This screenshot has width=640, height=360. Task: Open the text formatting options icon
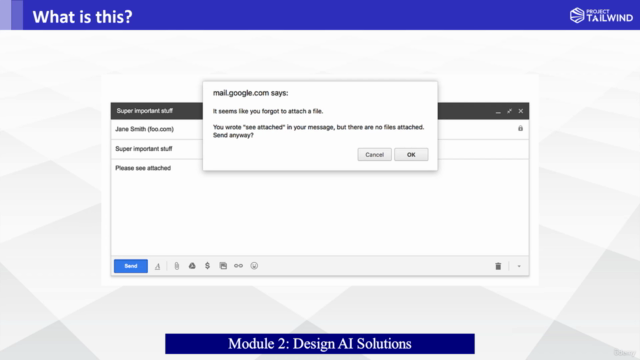158,267
